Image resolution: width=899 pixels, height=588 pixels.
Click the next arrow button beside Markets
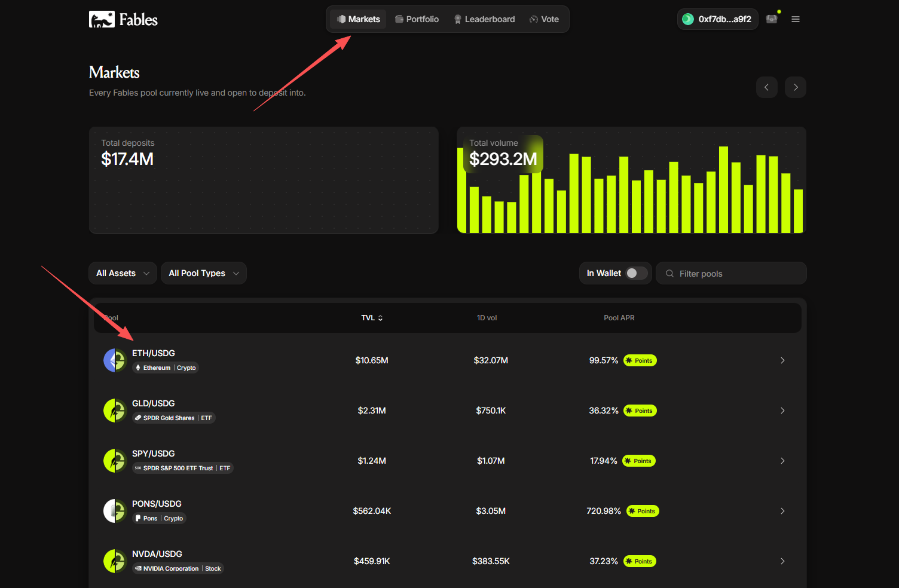[x=796, y=87]
